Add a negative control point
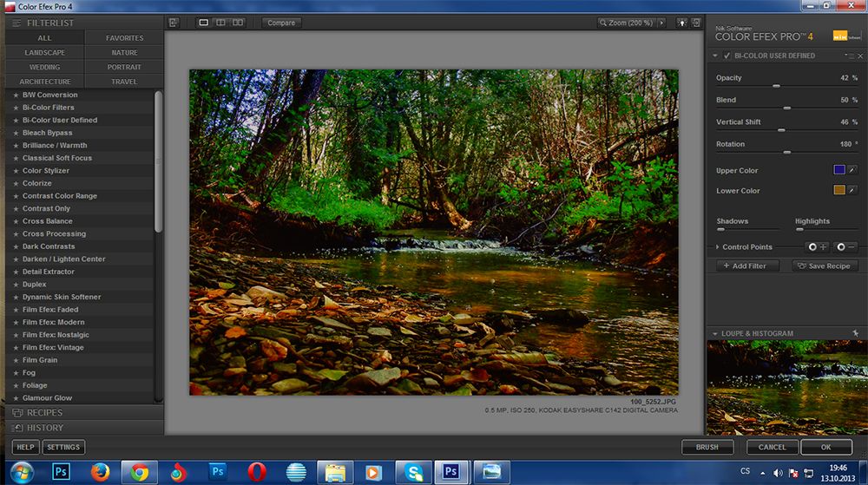 tap(845, 247)
